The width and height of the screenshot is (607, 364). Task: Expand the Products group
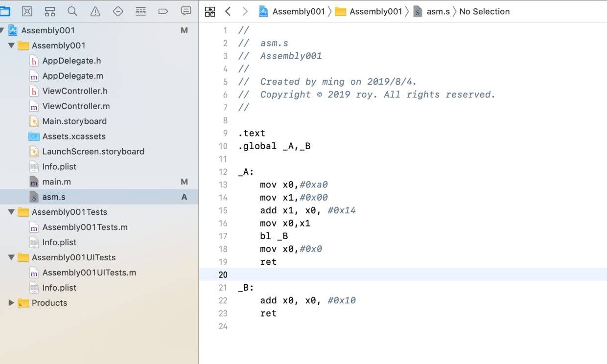coord(11,303)
